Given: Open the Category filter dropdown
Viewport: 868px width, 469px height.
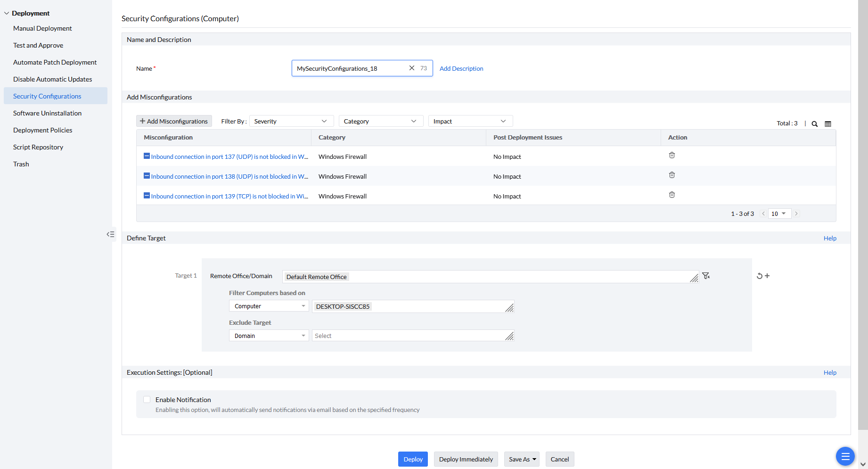Looking at the screenshot, I should [380, 121].
